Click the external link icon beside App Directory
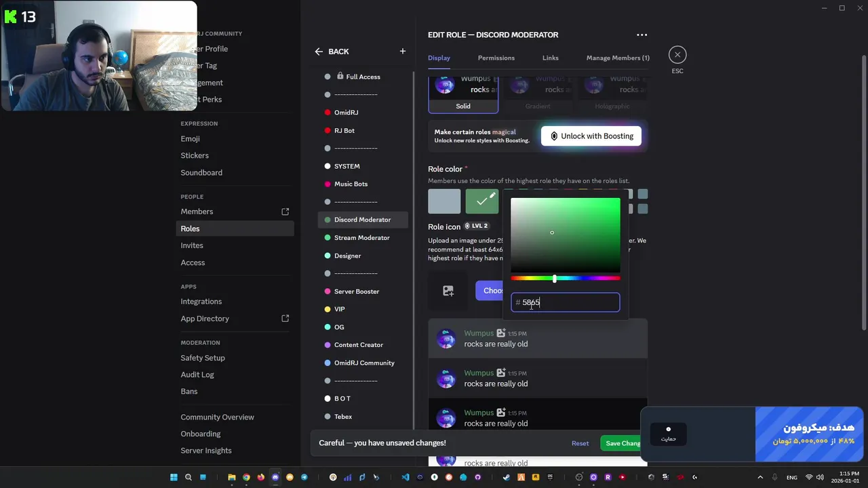The width and height of the screenshot is (868, 488). [x=285, y=319]
